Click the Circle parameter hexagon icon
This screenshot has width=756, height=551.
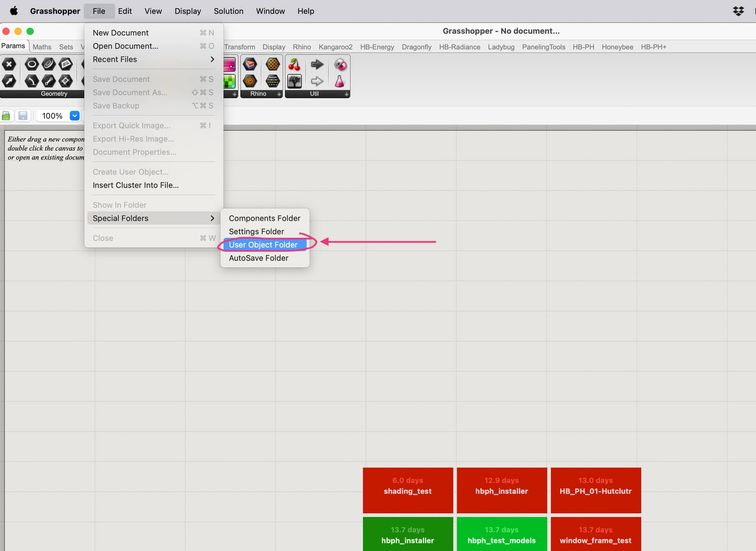click(31, 64)
